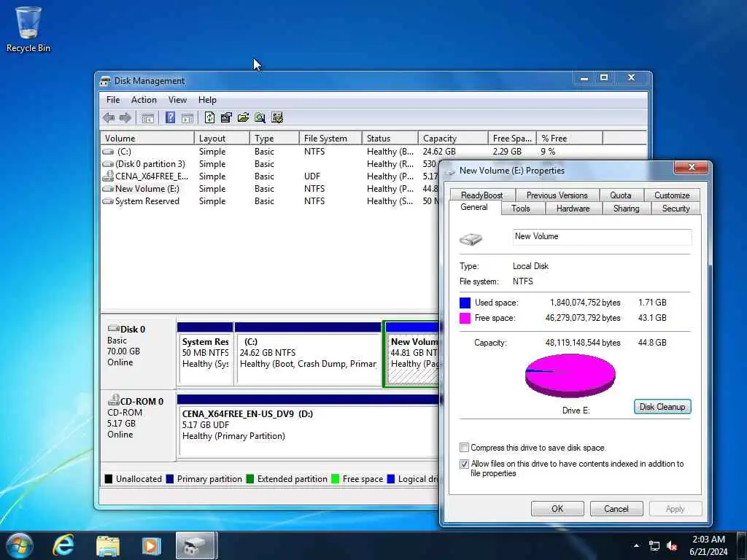Screen dimensions: 747x560
Task: Open Windows Explorer folder on taskbar
Action: point(108,545)
